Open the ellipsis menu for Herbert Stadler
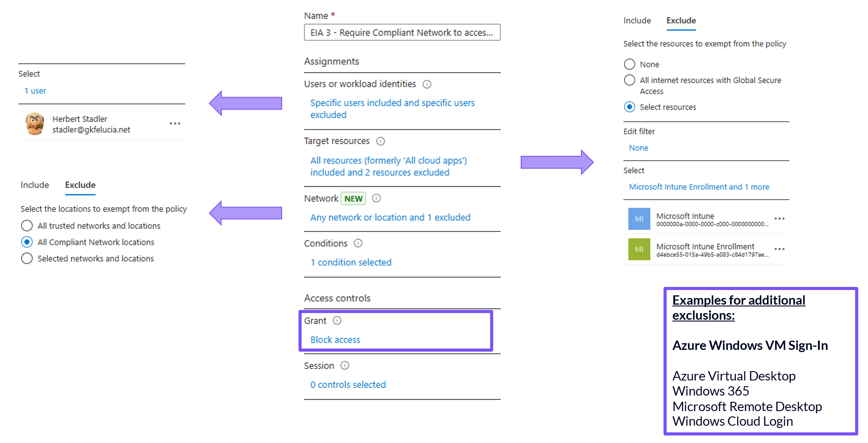Image resolution: width=868 pixels, height=443 pixels. click(x=175, y=123)
